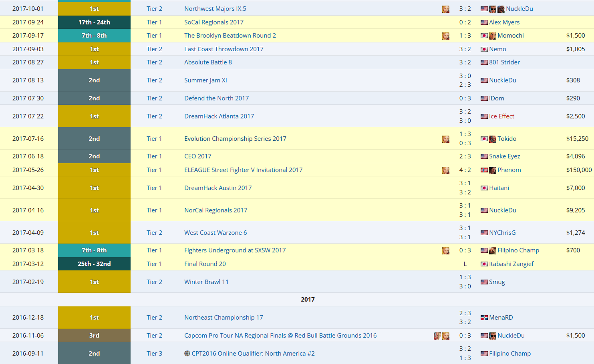
Task: Click the 17th - 24th placement cell
Action: [x=94, y=22]
